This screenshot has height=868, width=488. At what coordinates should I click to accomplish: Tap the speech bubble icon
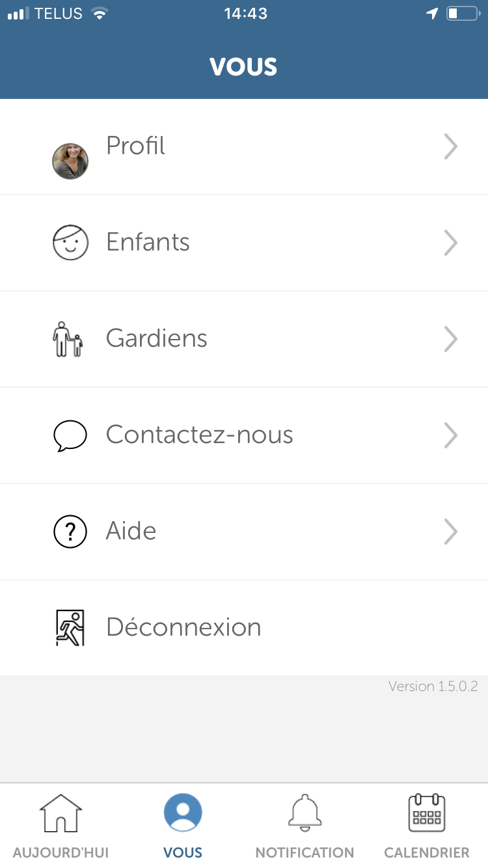tap(70, 435)
